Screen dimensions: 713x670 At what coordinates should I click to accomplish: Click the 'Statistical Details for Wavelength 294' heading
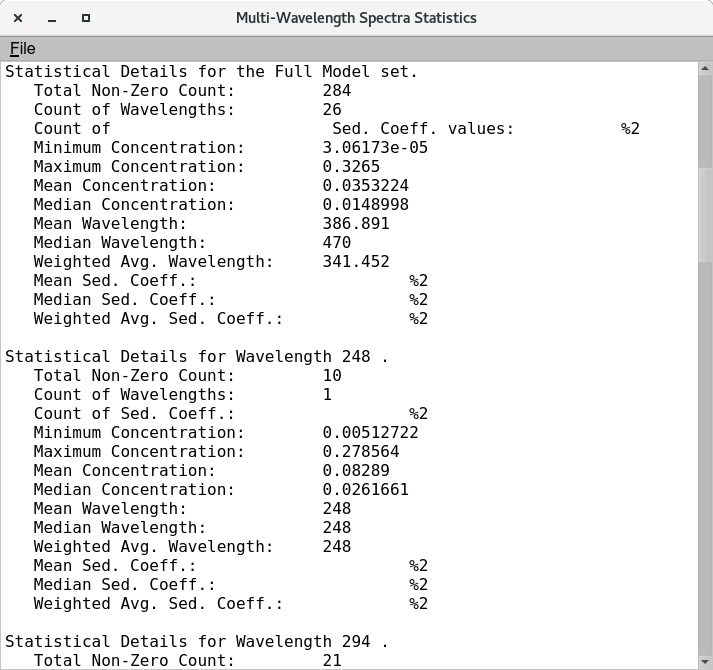coord(196,641)
